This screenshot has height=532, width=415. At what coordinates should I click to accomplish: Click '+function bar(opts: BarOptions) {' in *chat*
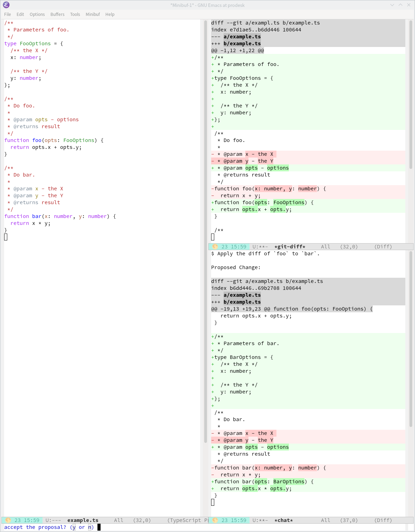[x=262, y=482]
